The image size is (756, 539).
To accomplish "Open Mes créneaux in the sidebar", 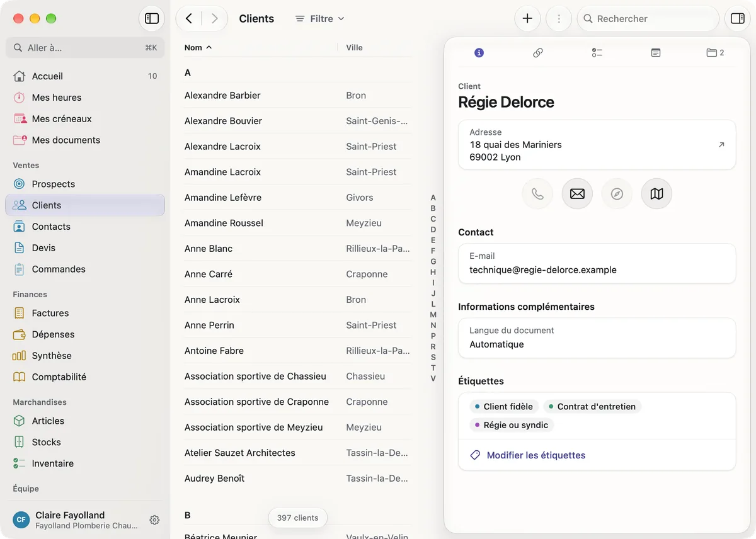I will [x=85, y=119].
